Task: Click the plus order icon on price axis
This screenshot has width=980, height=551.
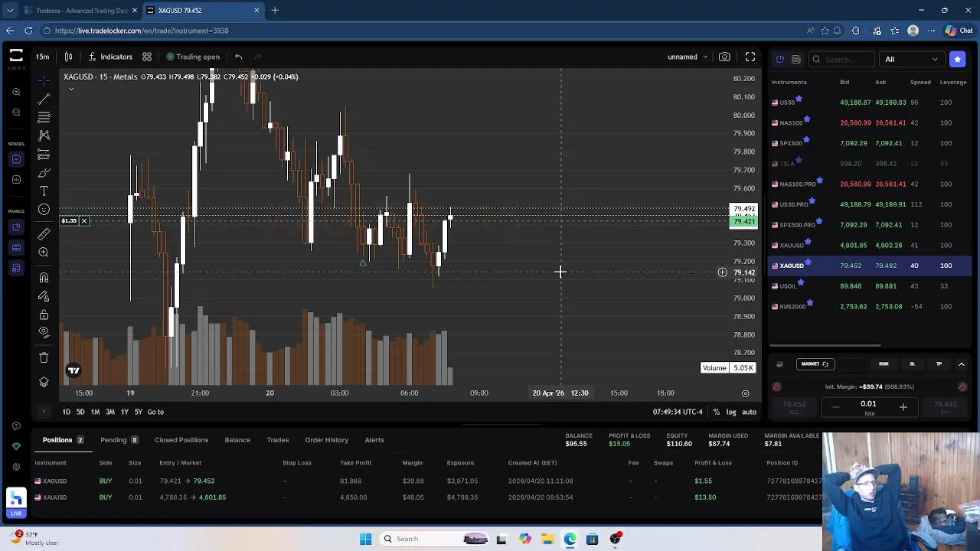Action: click(x=722, y=272)
